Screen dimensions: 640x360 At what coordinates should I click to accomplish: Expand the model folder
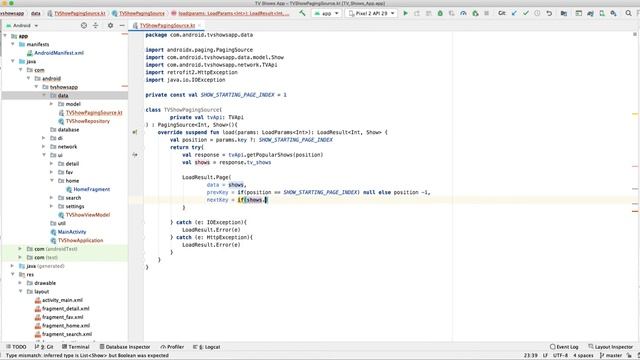coord(51,104)
